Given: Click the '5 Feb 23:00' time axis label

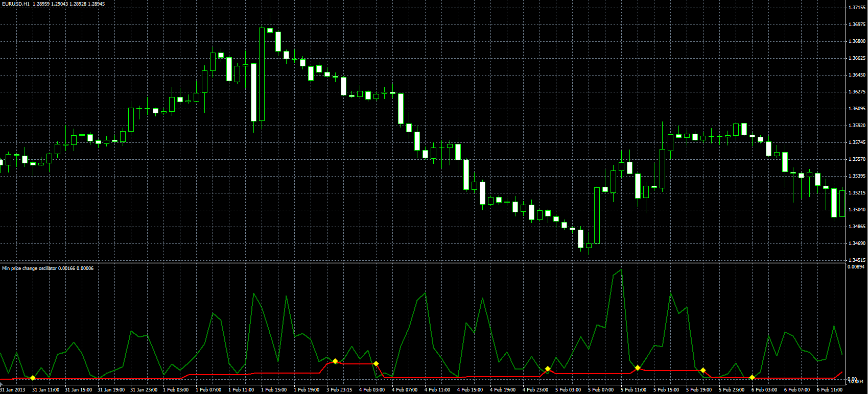Looking at the screenshot, I should coord(732,390).
